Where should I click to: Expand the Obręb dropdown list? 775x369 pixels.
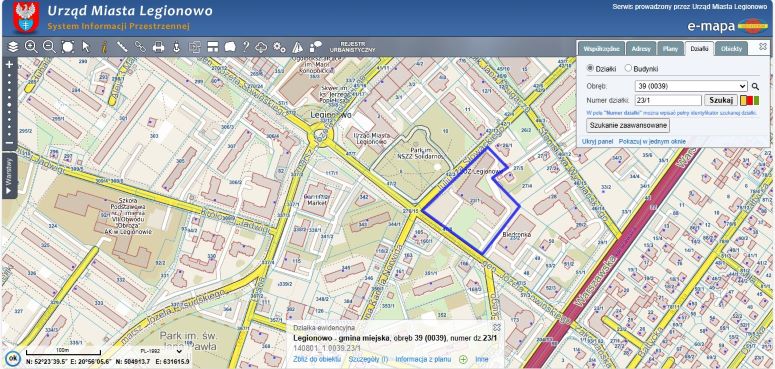[691, 86]
